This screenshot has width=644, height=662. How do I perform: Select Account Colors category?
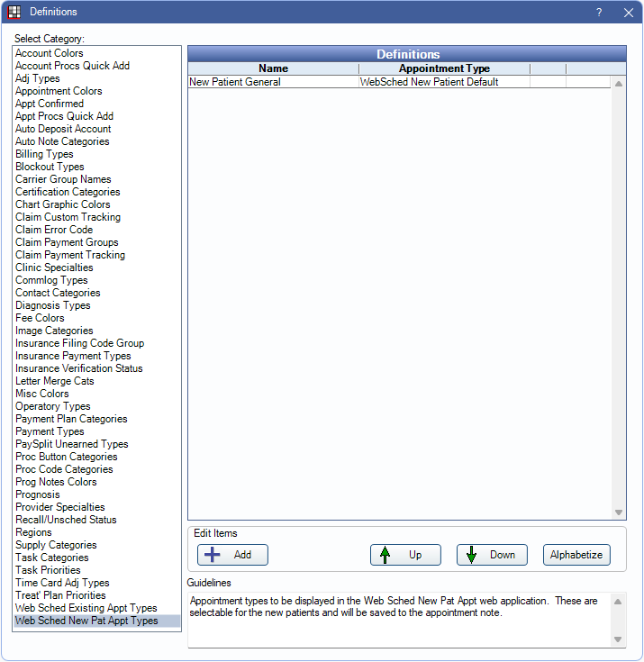click(50, 53)
